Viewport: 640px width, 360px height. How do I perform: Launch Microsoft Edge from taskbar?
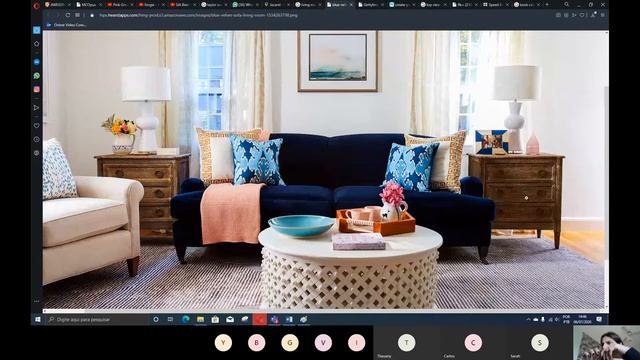point(185,320)
